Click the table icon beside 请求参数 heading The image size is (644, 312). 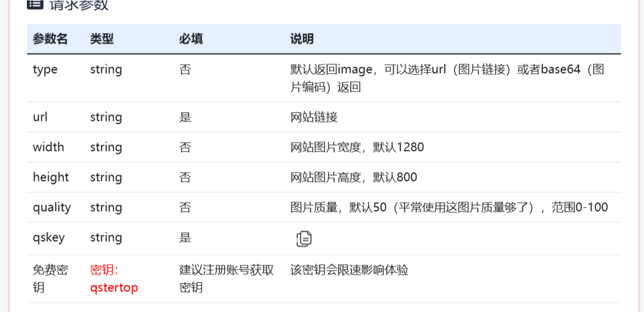point(35,4)
